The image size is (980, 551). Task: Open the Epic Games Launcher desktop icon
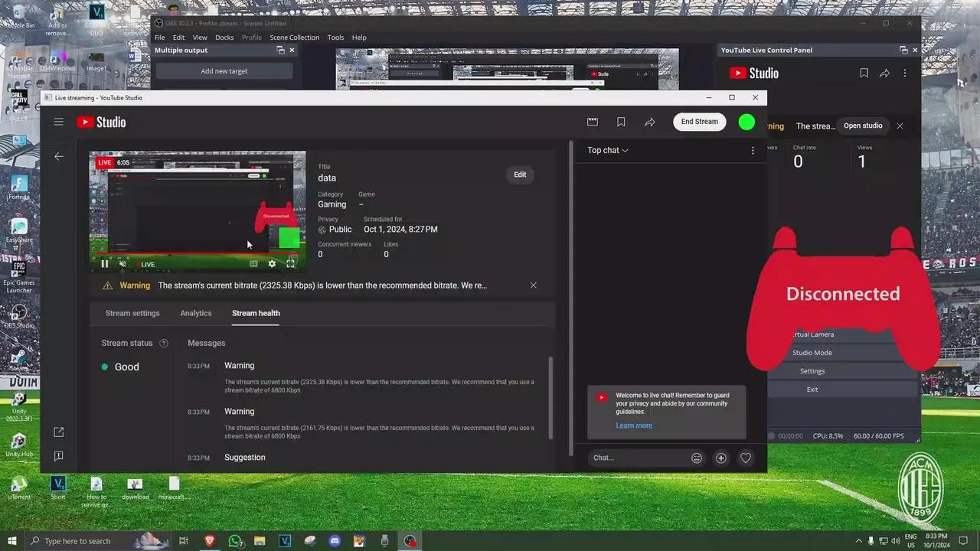19,276
